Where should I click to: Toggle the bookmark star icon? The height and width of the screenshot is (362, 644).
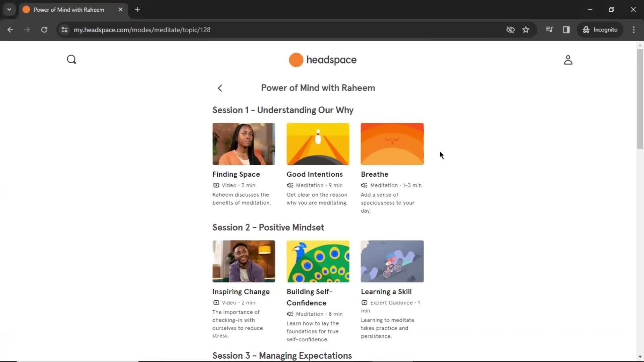[x=526, y=29]
